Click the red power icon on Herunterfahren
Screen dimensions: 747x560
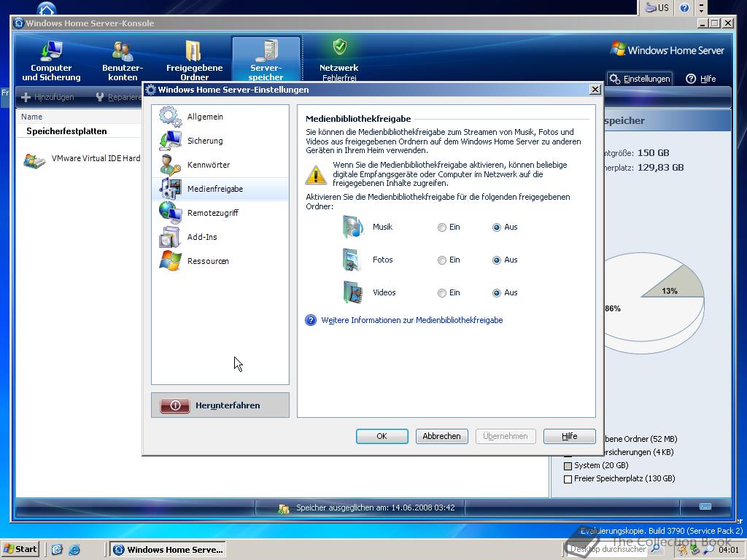point(175,405)
